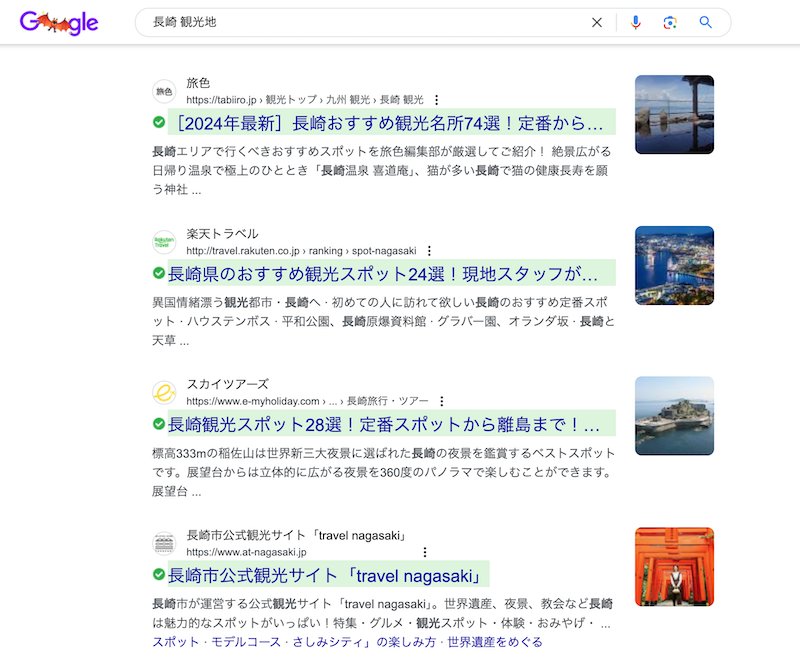Click the blue magnifier search button
This screenshot has height=669, width=800.
pos(706,23)
